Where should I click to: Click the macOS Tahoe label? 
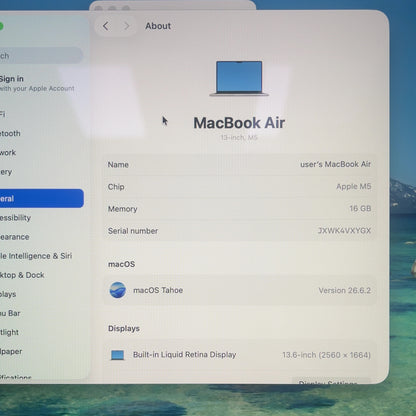[x=158, y=290]
